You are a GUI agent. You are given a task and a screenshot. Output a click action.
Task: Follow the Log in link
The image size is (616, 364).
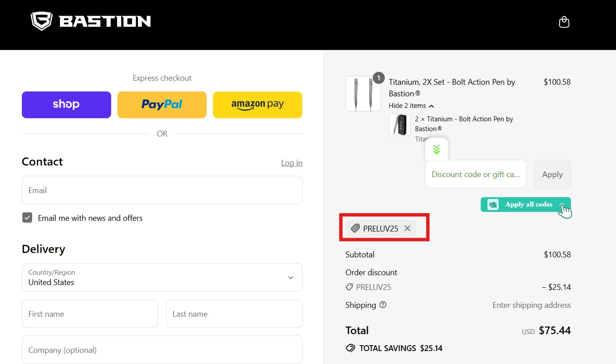coord(291,163)
